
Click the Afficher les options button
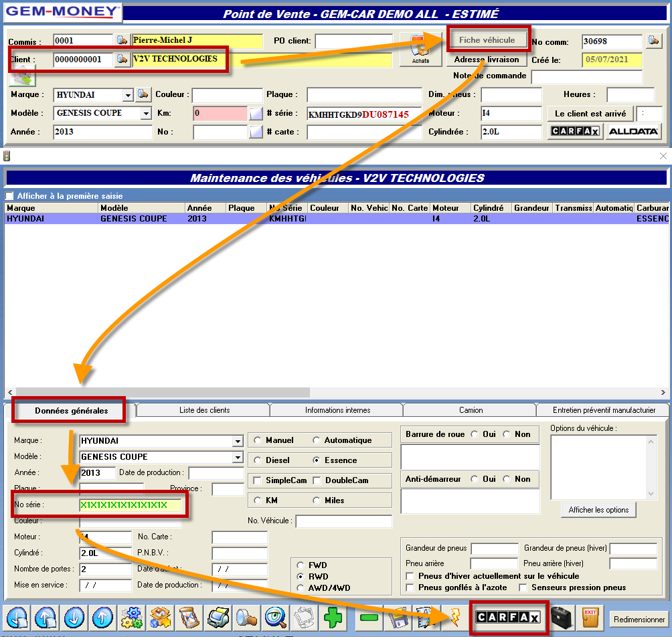click(x=598, y=510)
